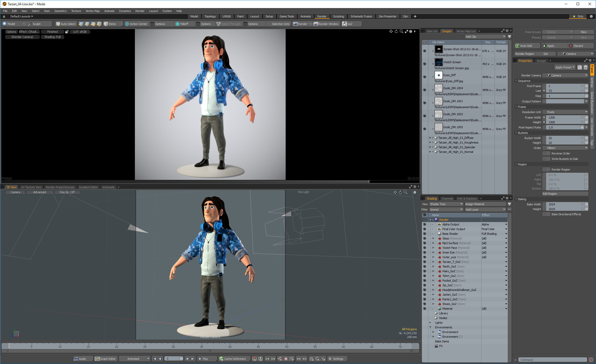
Task: Click the Render F9 button icon
Action: (295, 24)
